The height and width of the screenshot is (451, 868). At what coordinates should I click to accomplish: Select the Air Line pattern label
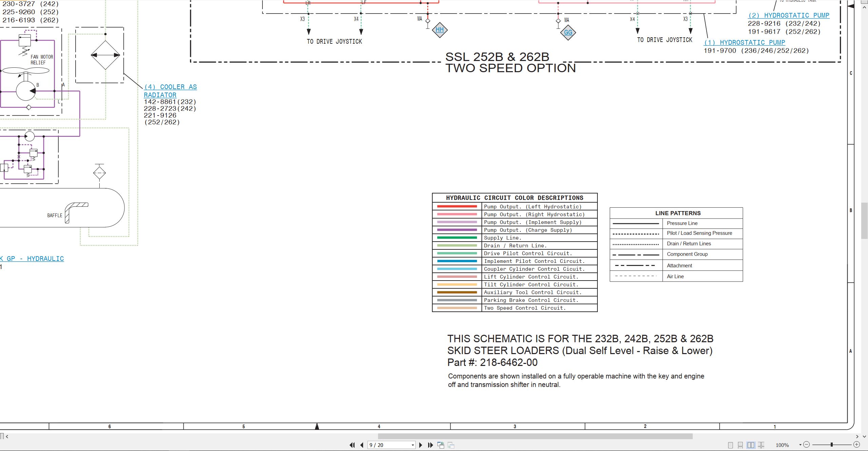(x=675, y=276)
